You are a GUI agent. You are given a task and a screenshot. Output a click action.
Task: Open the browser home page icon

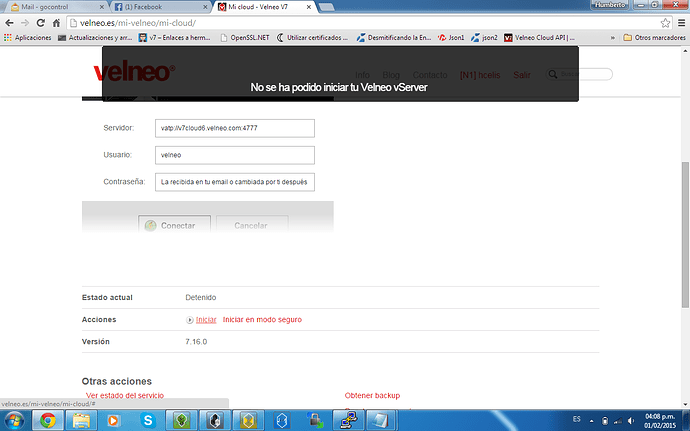pos(56,23)
